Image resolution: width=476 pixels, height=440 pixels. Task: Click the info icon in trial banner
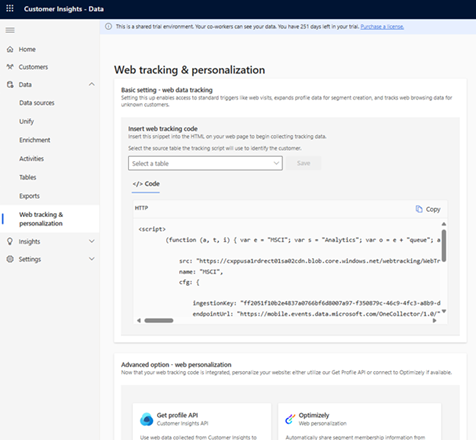[x=108, y=27]
